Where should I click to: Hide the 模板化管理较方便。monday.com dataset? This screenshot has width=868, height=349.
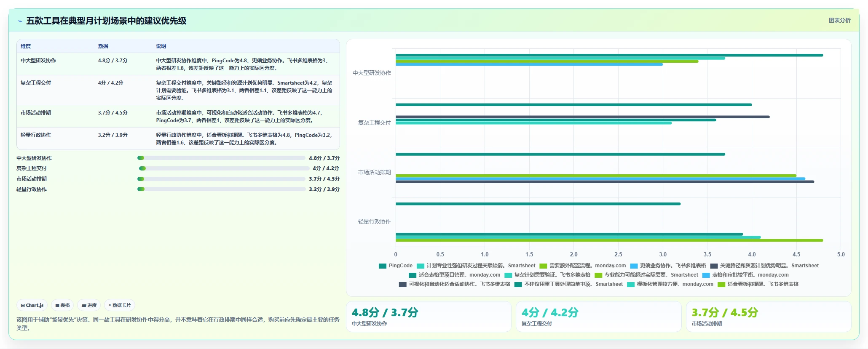670,284
